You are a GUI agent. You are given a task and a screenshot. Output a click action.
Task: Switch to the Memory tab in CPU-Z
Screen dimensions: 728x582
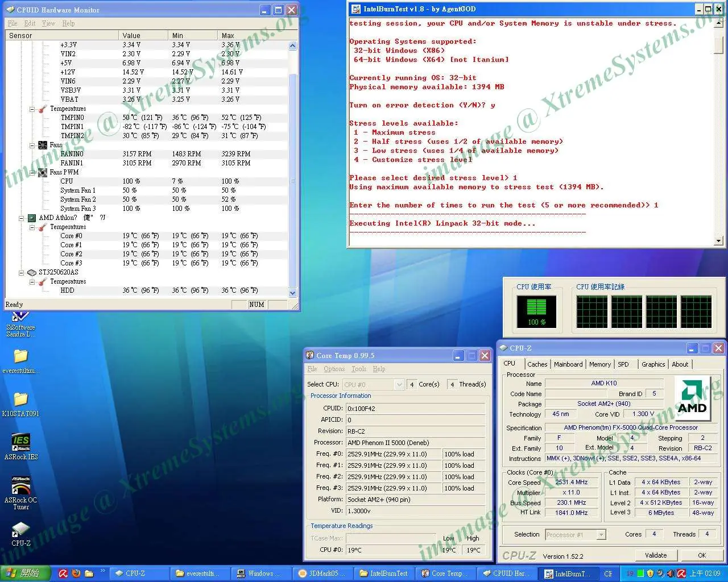599,364
